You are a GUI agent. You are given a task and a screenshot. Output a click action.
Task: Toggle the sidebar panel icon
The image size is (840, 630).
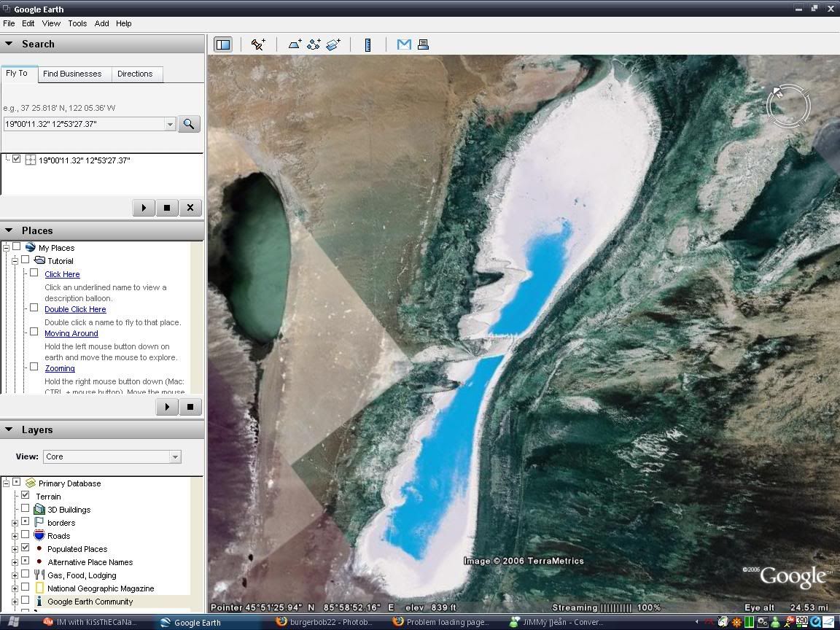[223, 44]
